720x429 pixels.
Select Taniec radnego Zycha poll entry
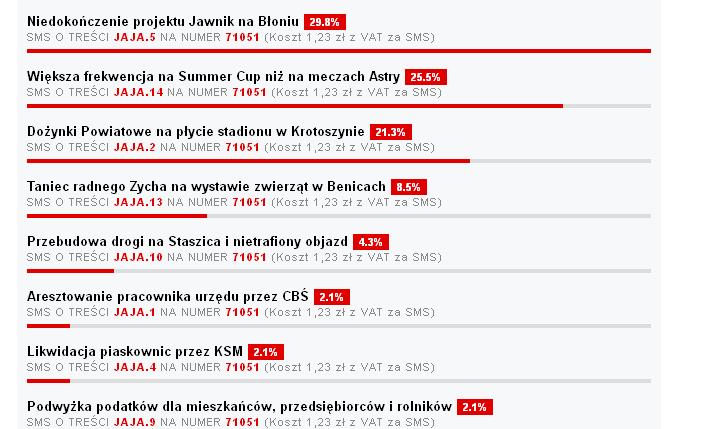point(206,186)
